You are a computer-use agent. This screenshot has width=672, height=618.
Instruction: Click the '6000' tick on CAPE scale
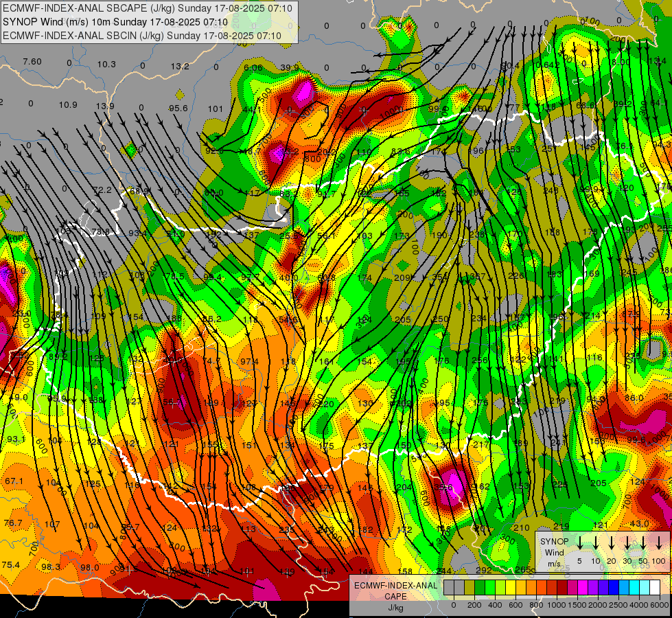[660, 605]
